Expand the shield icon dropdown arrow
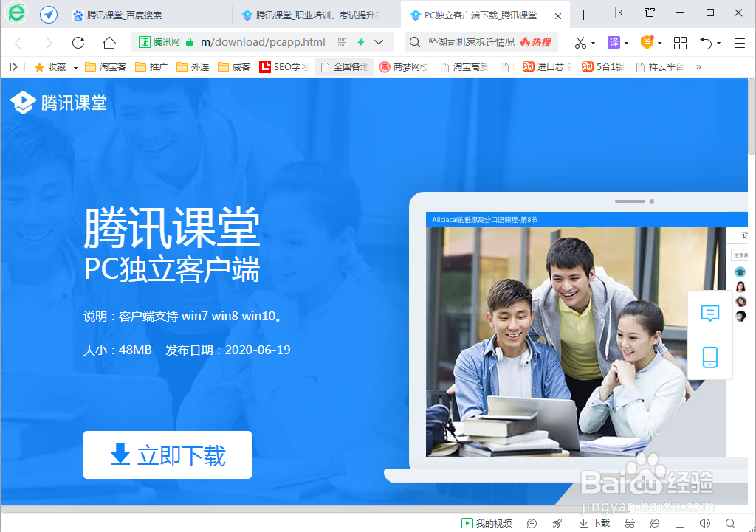 (x=659, y=44)
